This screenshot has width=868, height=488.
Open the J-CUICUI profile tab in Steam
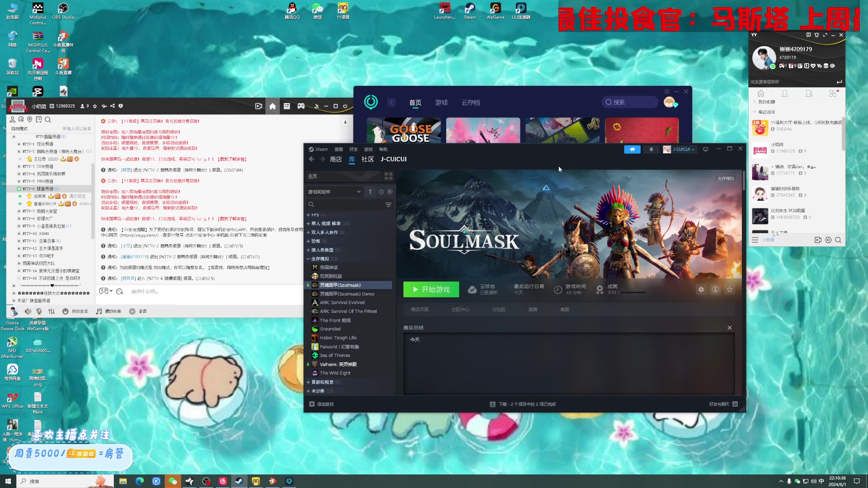pos(393,159)
